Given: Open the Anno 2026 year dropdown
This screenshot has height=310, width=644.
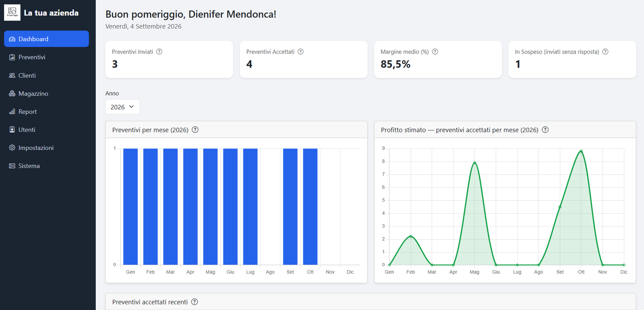Looking at the screenshot, I should [122, 107].
